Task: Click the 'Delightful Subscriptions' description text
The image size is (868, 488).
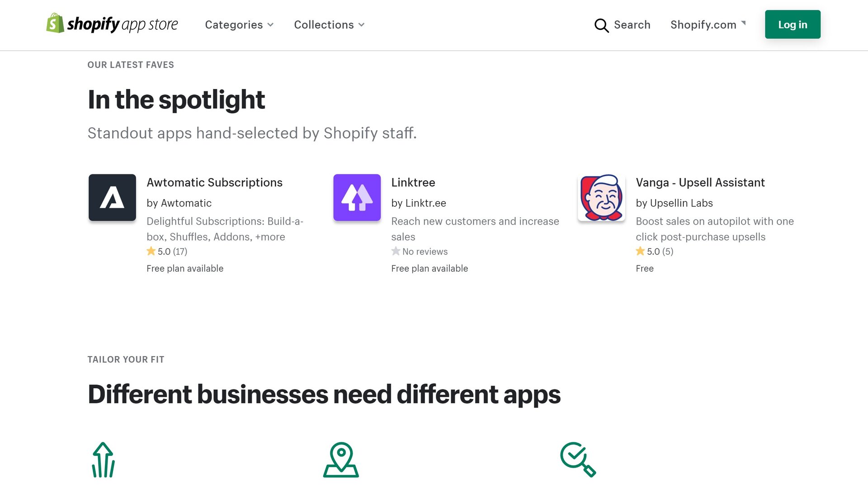Action: coord(225,229)
